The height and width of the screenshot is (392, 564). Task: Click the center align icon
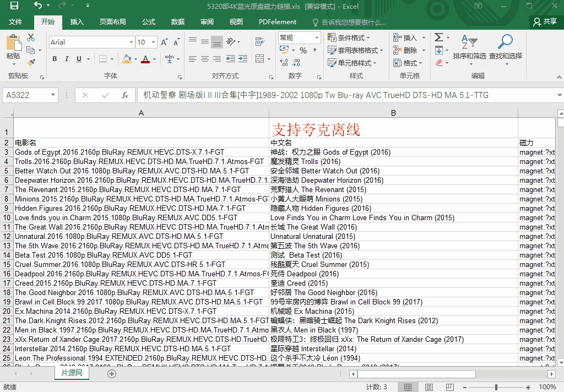click(x=204, y=59)
